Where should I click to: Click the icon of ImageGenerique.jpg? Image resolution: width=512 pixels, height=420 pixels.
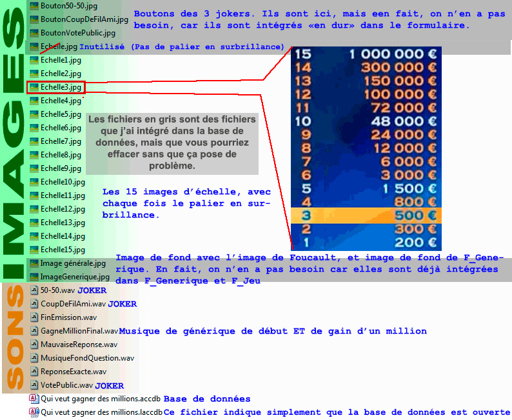[34, 277]
